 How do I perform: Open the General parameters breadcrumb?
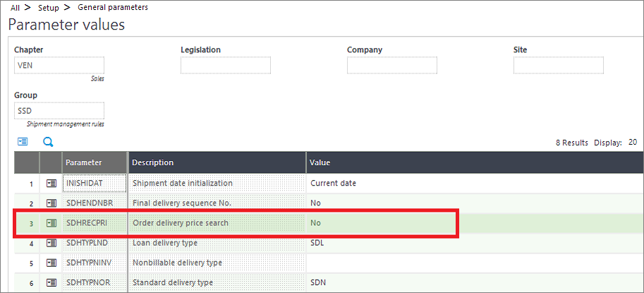click(107, 7)
